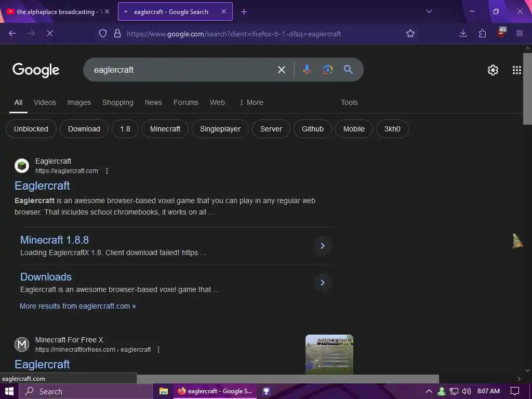Open the first Eaglercraft result title

(42, 185)
